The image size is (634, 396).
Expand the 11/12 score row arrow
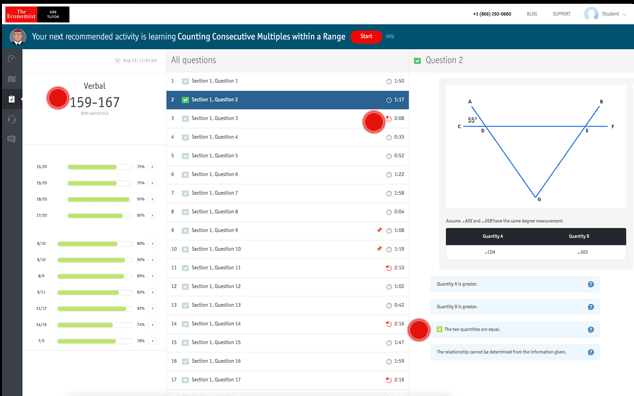click(x=152, y=308)
